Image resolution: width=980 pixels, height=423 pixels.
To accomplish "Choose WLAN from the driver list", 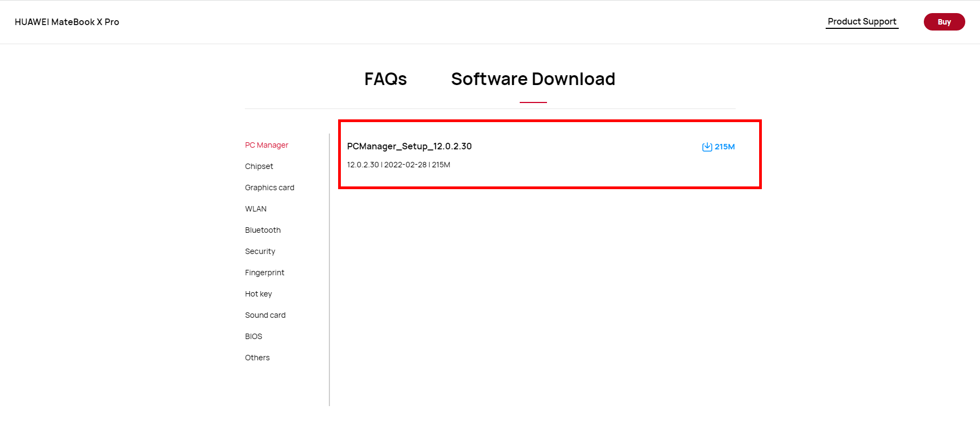I will (x=256, y=209).
